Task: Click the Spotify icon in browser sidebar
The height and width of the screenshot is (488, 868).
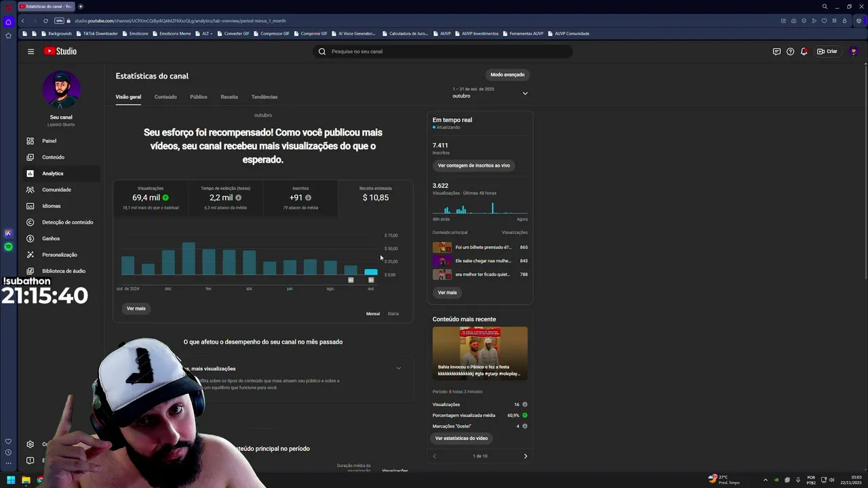Action: [x=8, y=247]
